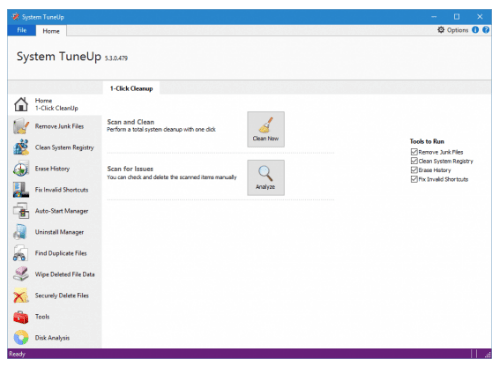Uncheck Remove Junk Files under Tools to Run
This screenshot has width=498, height=367.
tap(414, 152)
